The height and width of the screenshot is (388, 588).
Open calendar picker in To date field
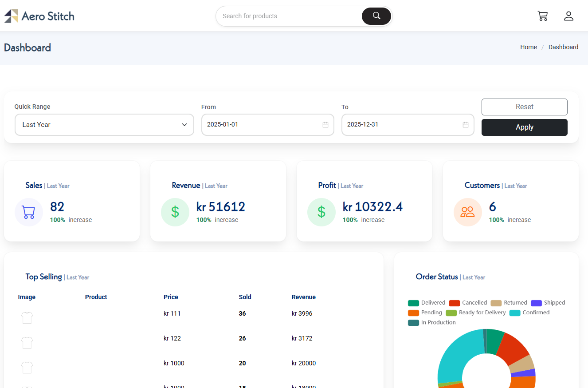(x=465, y=125)
